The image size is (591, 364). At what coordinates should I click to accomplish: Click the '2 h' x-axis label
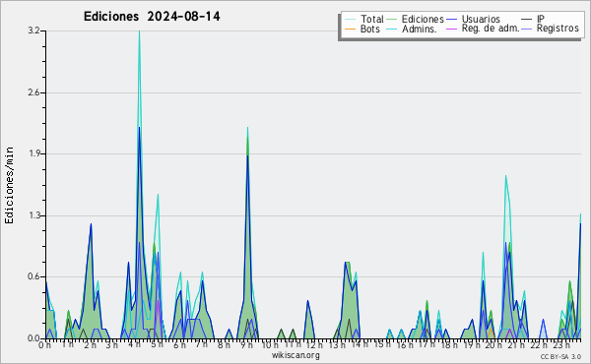click(x=90, y=345)
